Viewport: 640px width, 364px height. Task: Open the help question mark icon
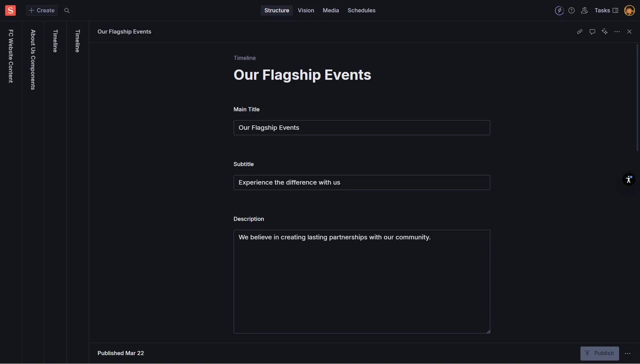tap(572, 11)
